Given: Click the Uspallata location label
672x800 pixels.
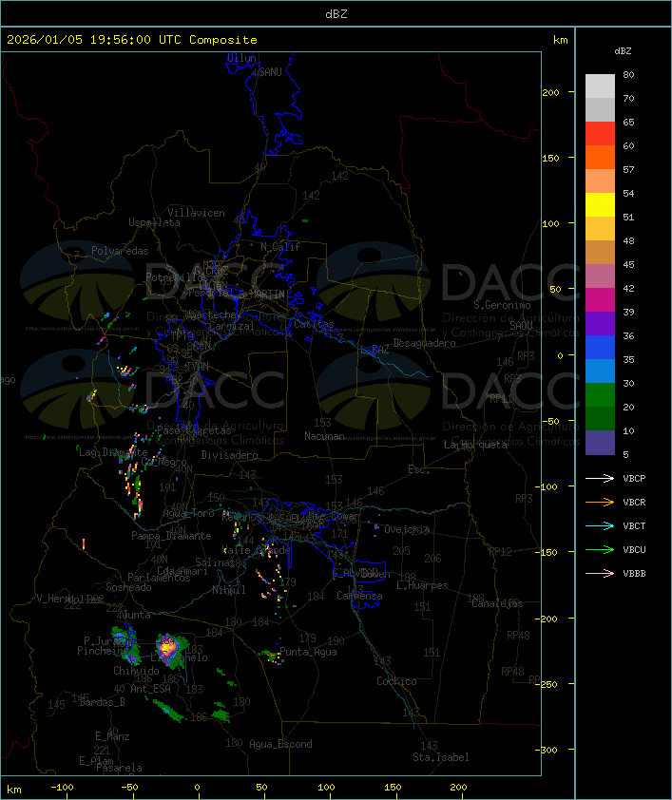Looking at the screenshot, I should 154,222.
